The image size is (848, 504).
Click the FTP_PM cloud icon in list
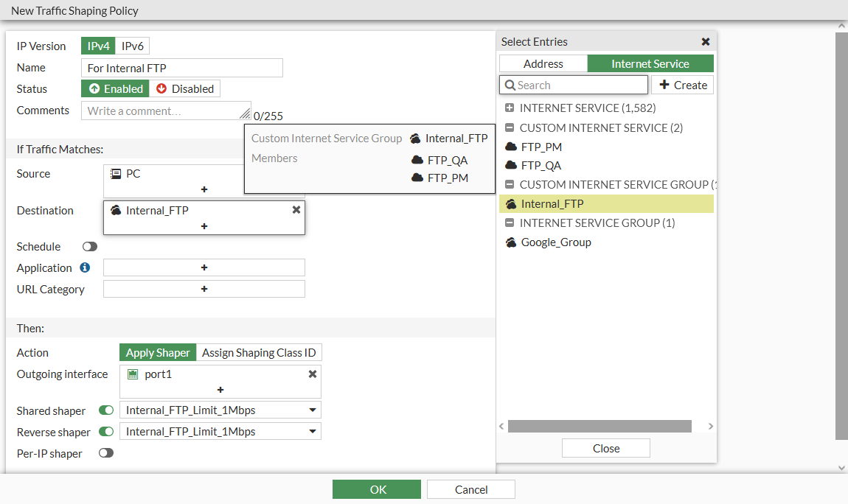(x=511, y=147)
